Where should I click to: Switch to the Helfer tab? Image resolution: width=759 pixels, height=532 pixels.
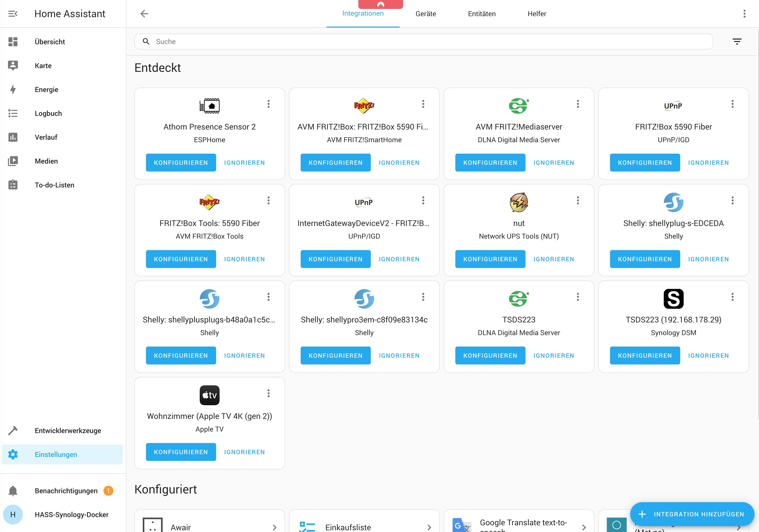[x=536, y=14]
